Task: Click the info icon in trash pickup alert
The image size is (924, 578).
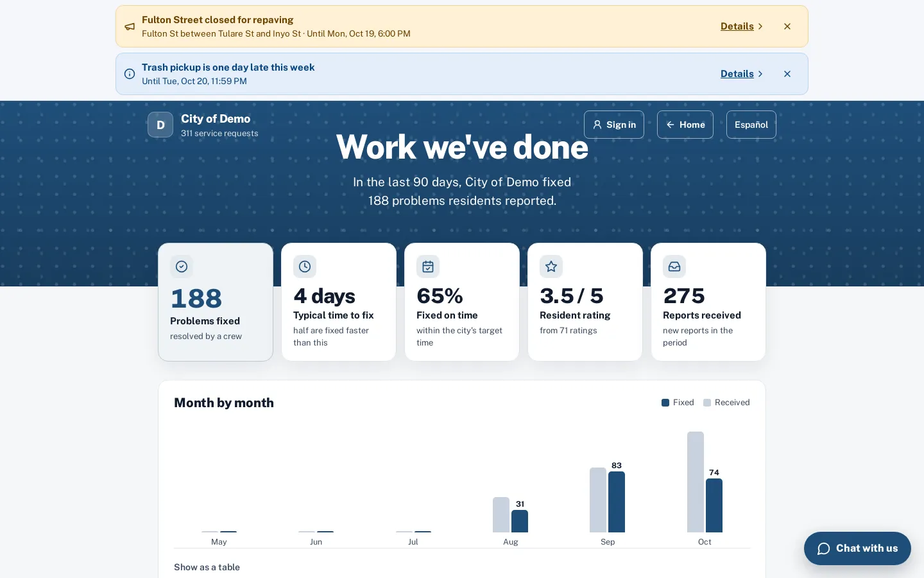Action: [130, 74]
